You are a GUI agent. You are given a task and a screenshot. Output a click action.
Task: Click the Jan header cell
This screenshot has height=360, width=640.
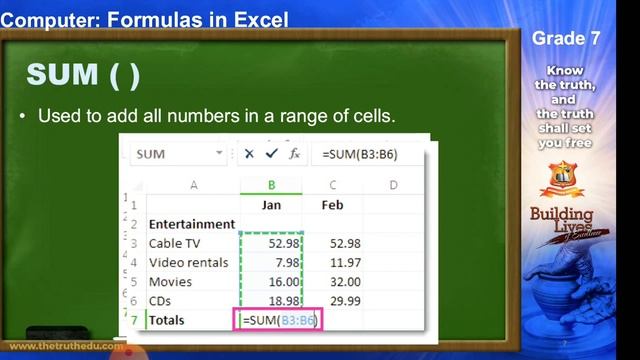pyautogui.click(x=271, y=205)
